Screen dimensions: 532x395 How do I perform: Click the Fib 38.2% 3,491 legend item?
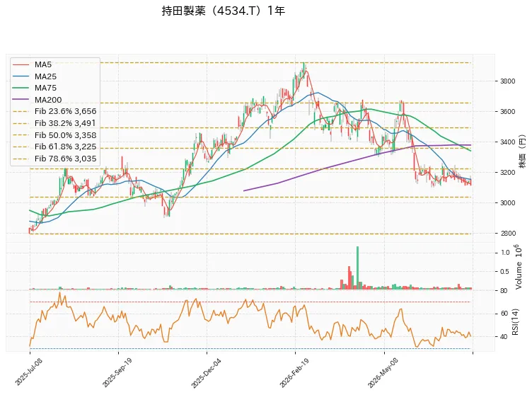(x=54, y=123)
